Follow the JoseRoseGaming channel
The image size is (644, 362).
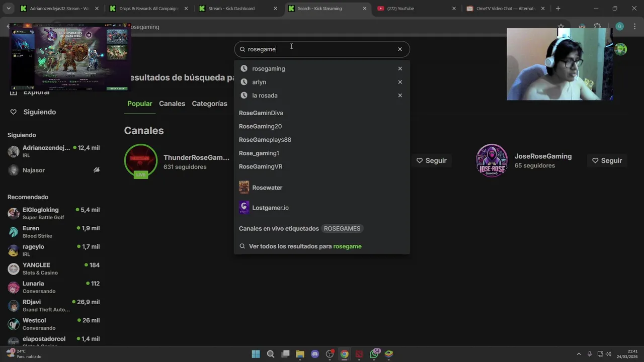point(607,160)
